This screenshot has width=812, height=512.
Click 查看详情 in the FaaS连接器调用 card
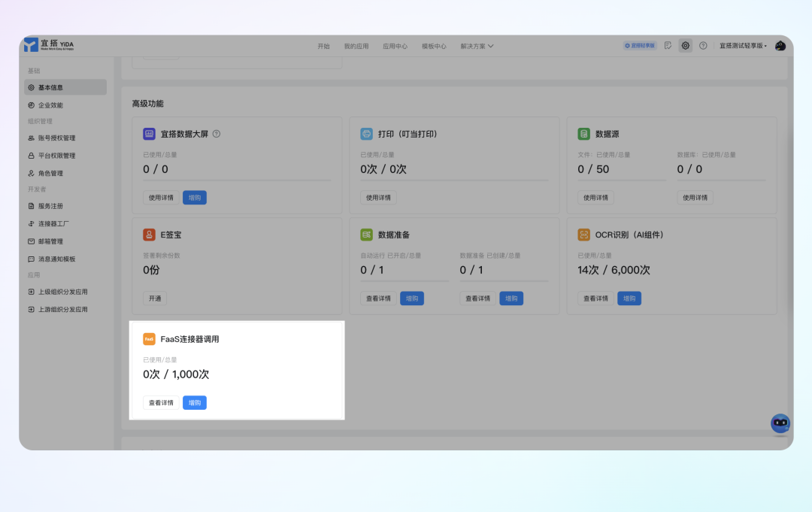[x=161, y=403]
